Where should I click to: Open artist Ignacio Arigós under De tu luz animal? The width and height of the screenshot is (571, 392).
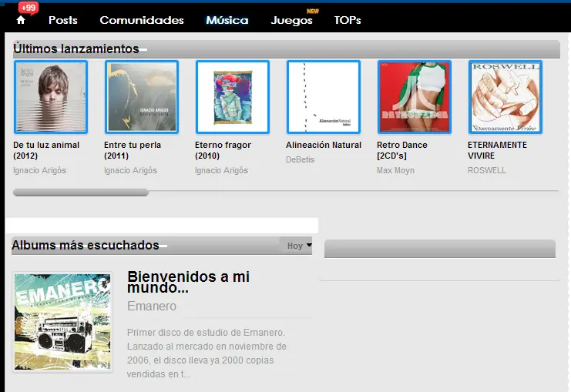40,170
